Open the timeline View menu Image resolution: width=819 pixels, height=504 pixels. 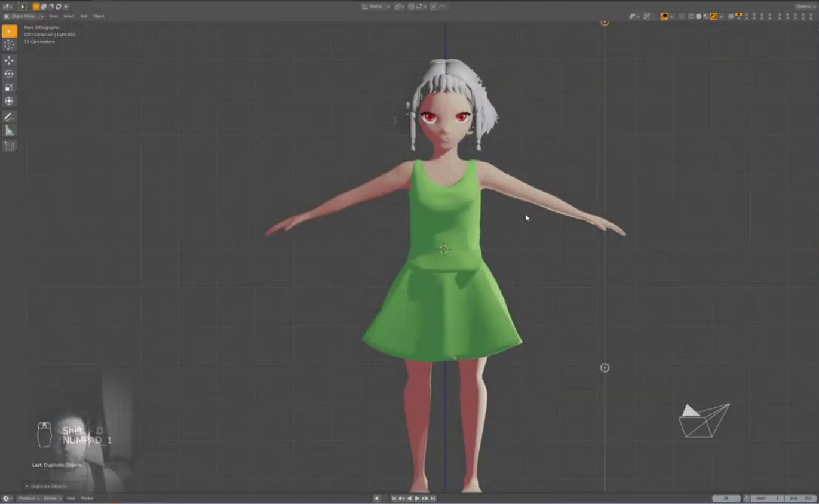click(70, 498)
